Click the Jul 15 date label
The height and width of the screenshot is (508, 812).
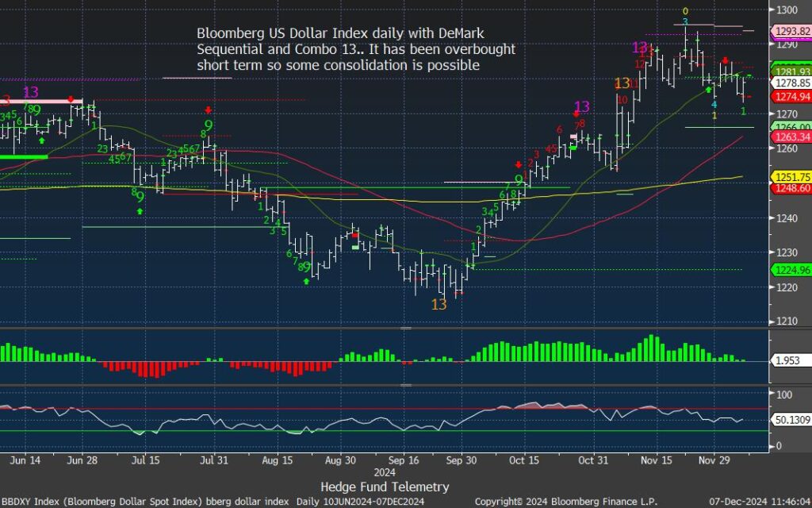(146, 460)
